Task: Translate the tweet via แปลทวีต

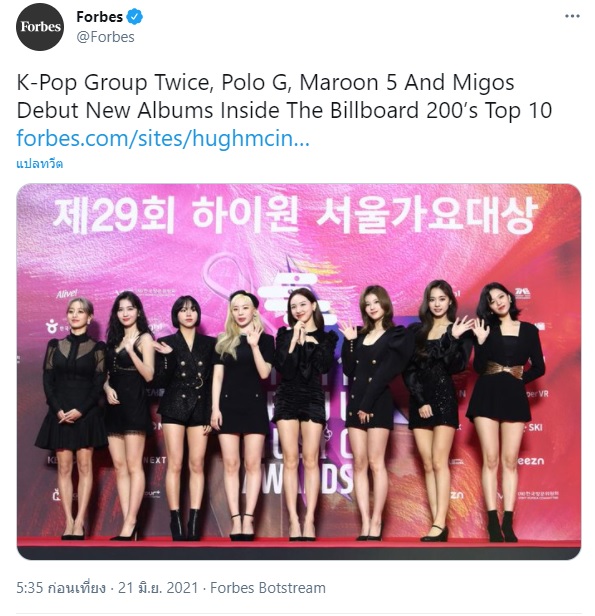Action: 40,164
